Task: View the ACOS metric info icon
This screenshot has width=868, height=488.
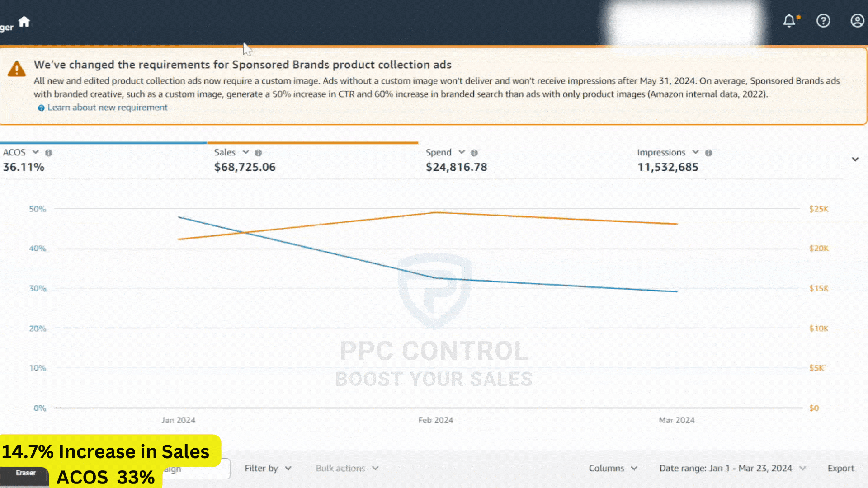Action: pos(48,152)
